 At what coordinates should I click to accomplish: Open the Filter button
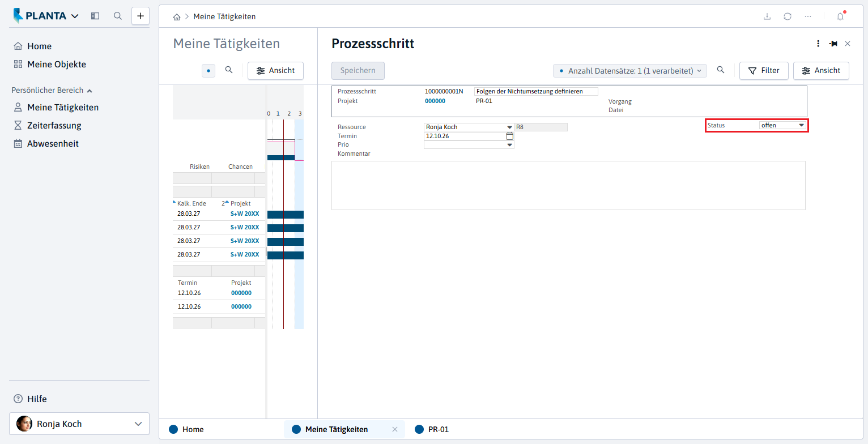pos(764,71)
